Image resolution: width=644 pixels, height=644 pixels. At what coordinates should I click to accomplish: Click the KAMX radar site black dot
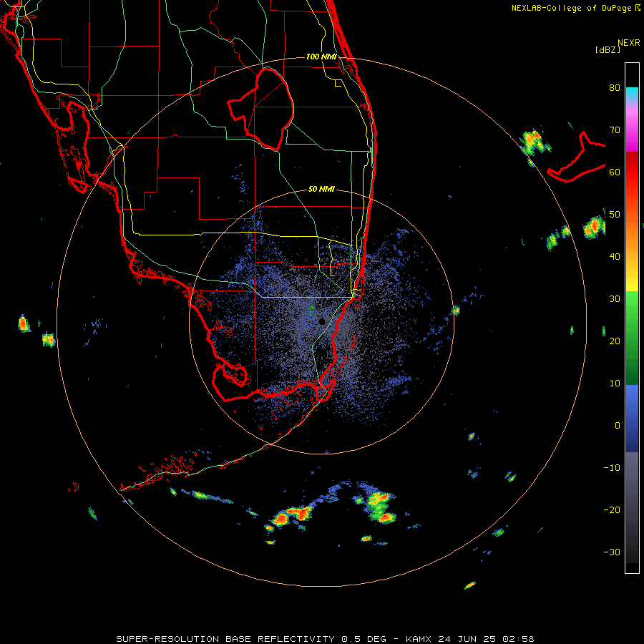click(x=321, y=321)
